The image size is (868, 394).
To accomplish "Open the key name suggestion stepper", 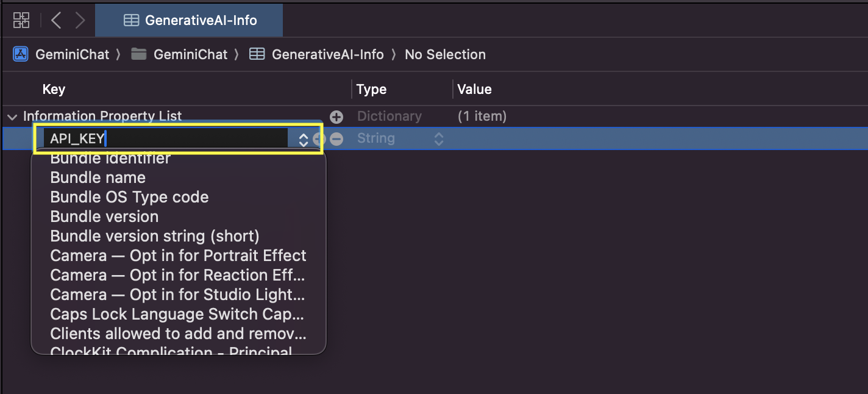I will click(303, 139).
